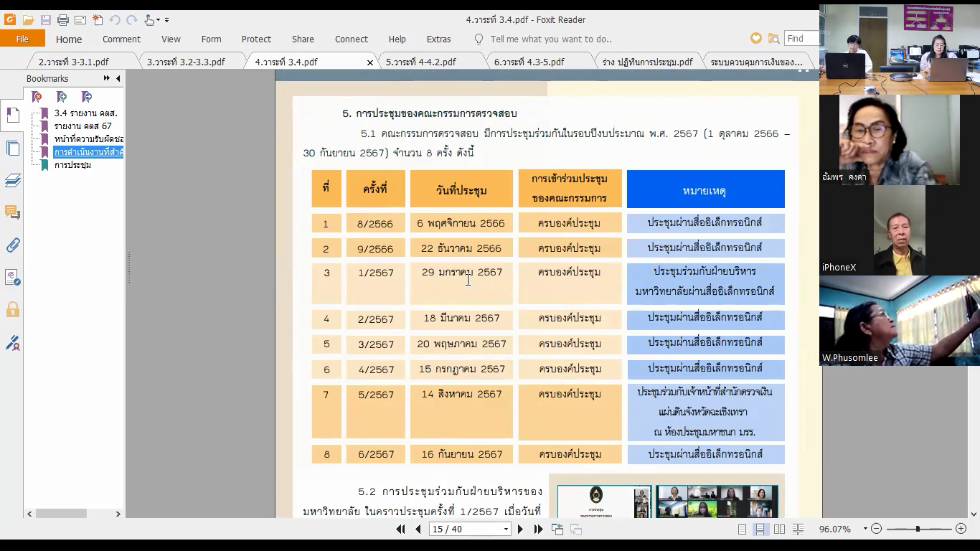Collapse the navigation panel with left arrow
This screenshot has height=551, width=980.
pos(118,78)
